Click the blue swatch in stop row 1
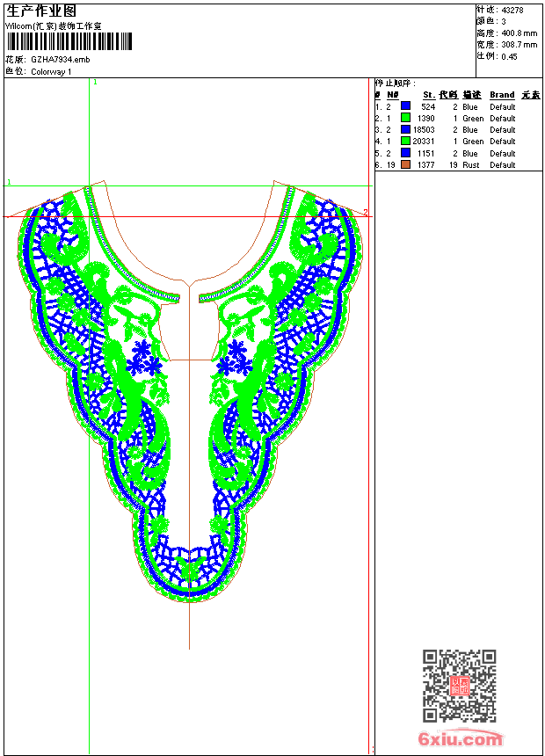This screenshot has width=545, height=756. pyautogui.click(x=405, y=106)
